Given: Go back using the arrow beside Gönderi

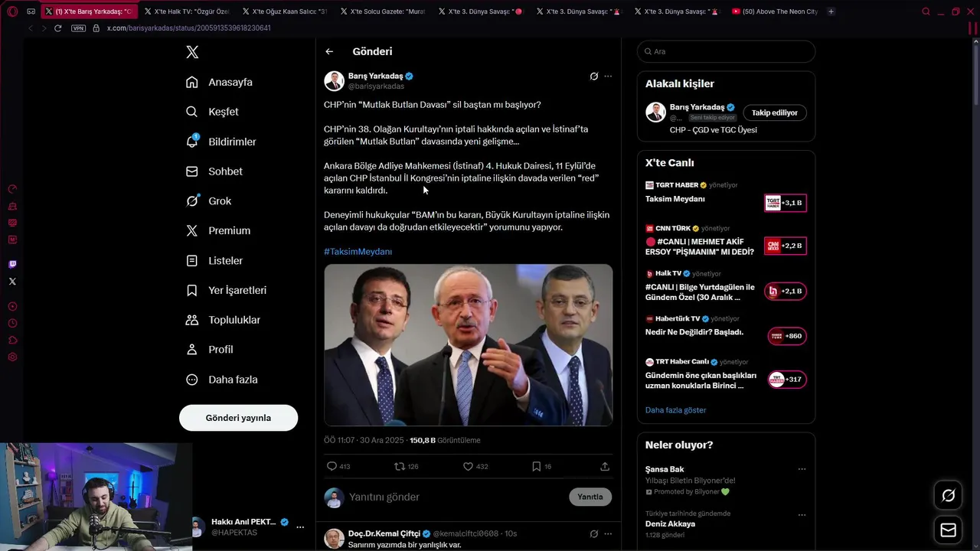Looking at the screenshot, I should tap(329, 51).
